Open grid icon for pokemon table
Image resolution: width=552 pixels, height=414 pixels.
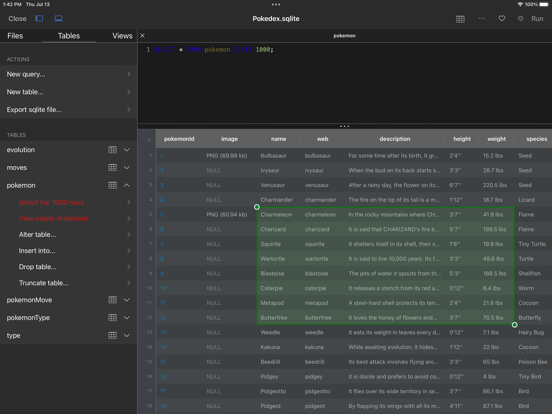112,185
